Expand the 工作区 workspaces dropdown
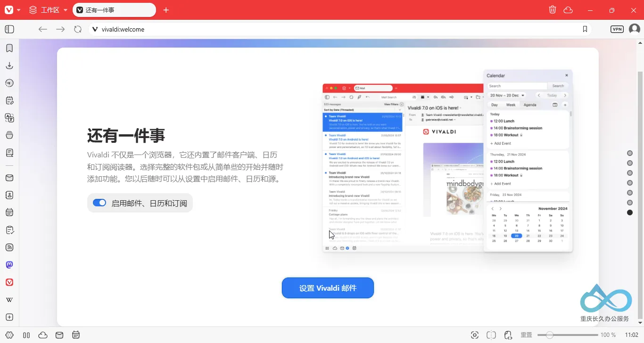Image resolution: width=644 pixels, height=343 pixels. click(x=48, y=10)
